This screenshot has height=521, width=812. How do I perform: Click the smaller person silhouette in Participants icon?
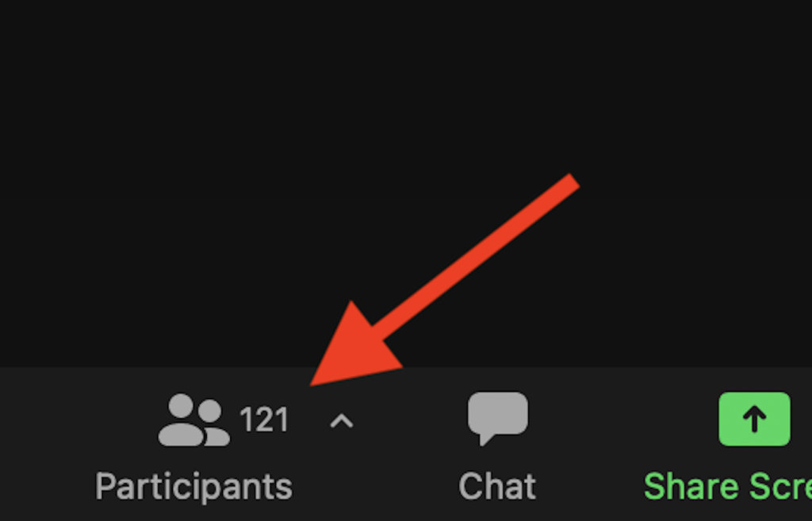point(214,422)
